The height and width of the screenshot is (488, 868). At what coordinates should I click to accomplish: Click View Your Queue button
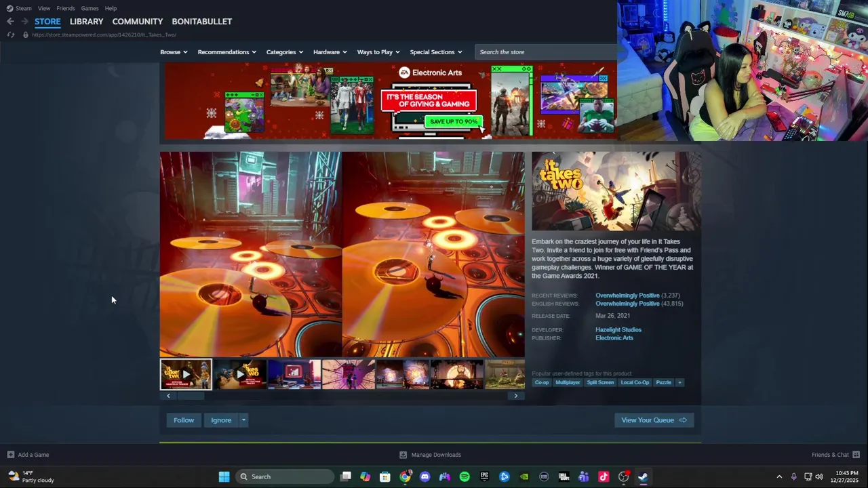tap(654, 420)
